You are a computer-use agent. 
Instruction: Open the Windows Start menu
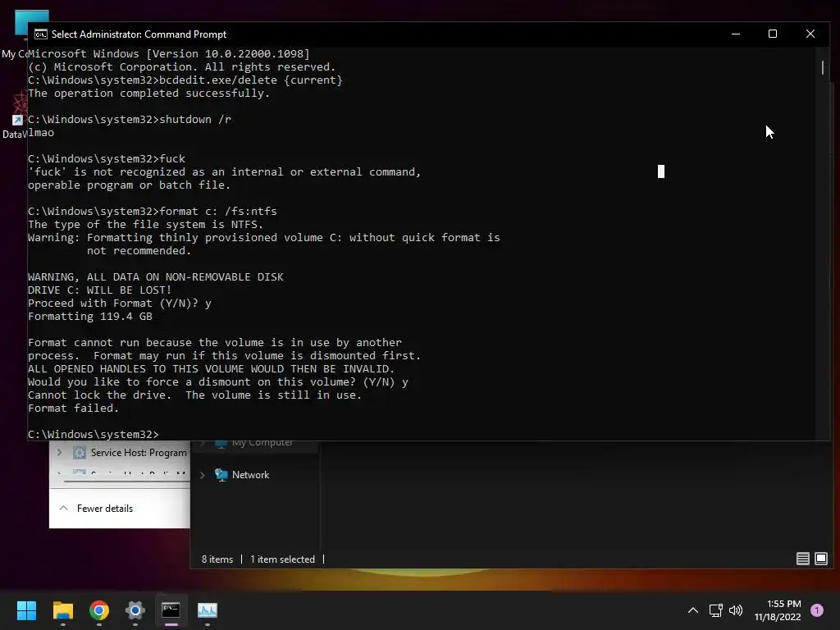point(26,610)
